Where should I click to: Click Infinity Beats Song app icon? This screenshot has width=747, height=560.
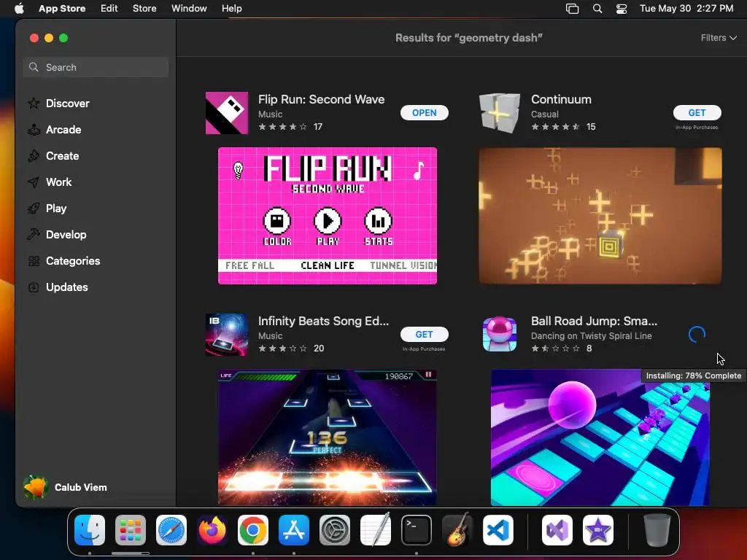coord(227,334)
